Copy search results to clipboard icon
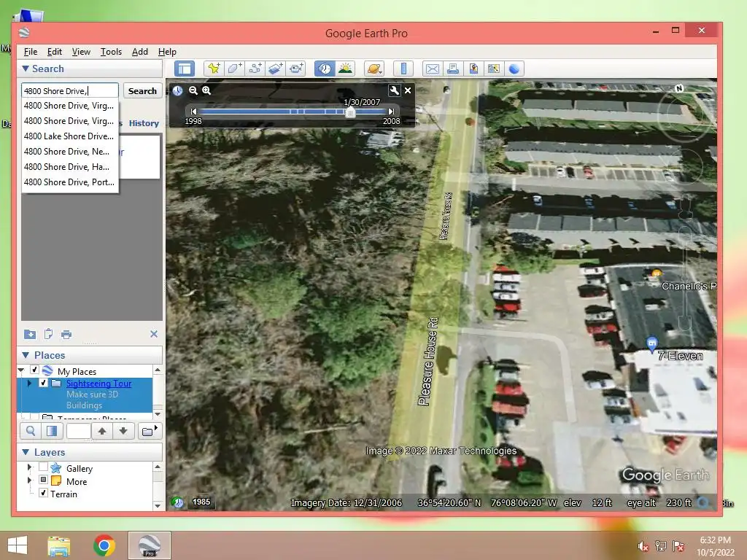Viewport: 747px width, 560px height. (x=48, y=334)
